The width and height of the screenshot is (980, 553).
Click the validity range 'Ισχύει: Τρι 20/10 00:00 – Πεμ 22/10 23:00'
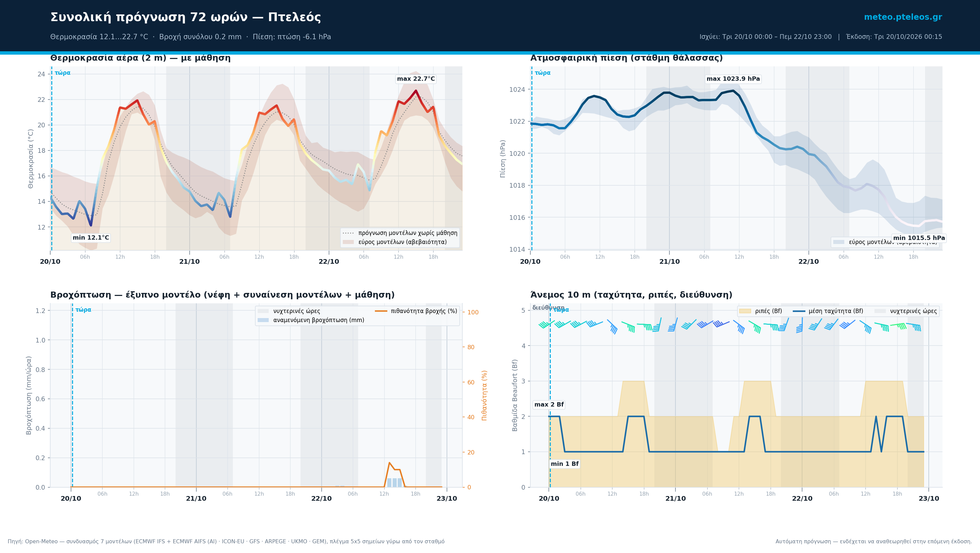tap(766, 37)
